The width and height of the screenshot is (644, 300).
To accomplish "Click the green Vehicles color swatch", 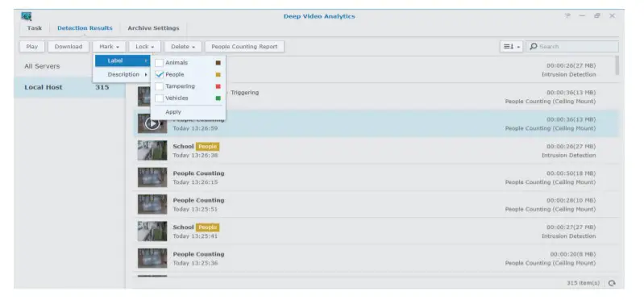I will click(218, 98).
